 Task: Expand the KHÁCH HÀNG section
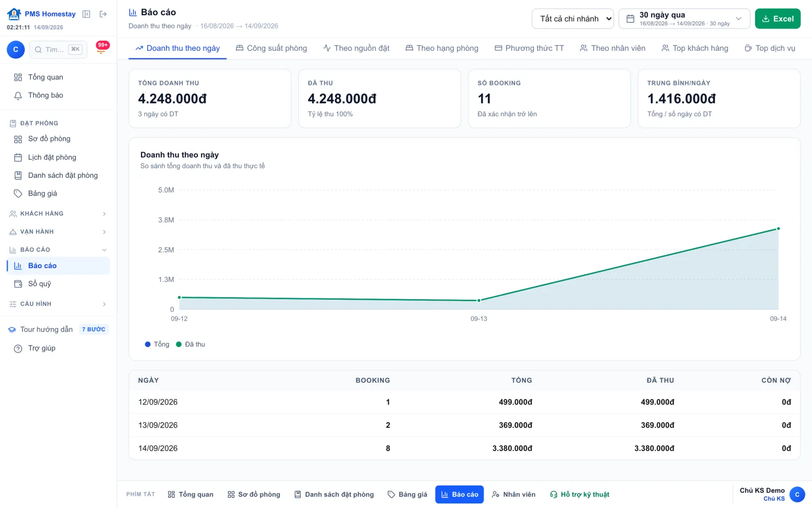click(x=58, y=214)
